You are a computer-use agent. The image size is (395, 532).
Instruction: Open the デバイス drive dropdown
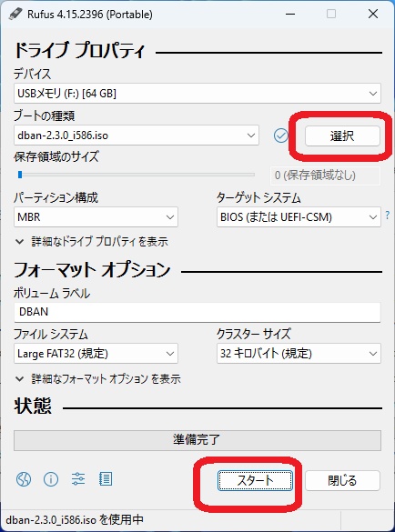197,94
